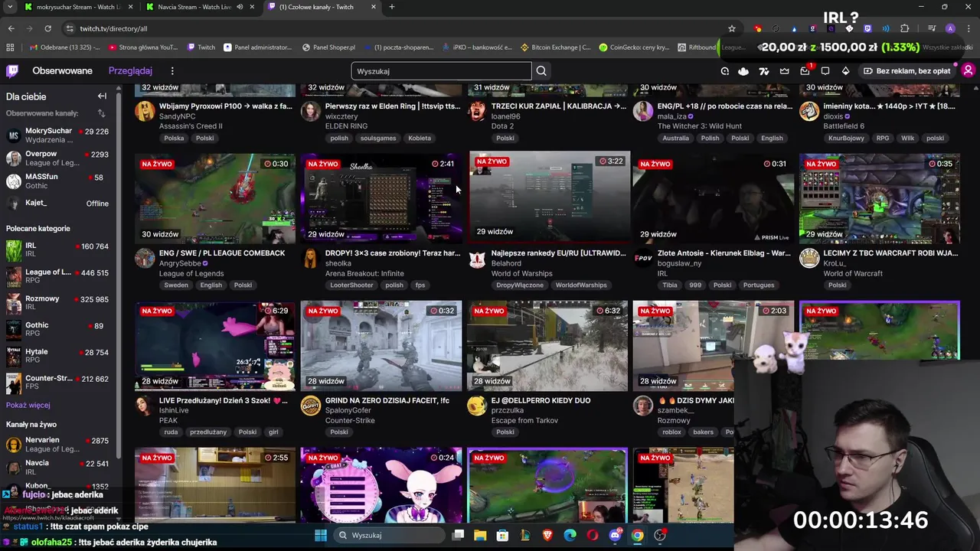Open the offline Kajet_ channel
This screenshot has width=980, height=551.
tap(57, 204)
